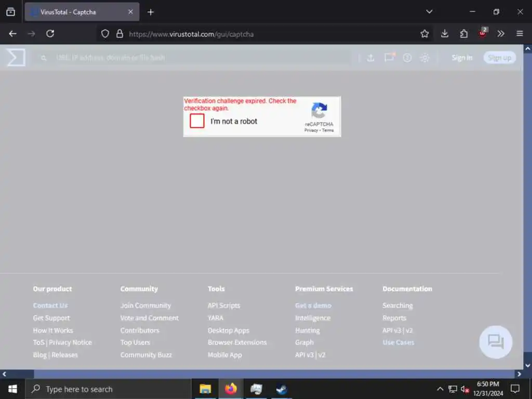Click the Firefox View icon in the tab bar

click(x=10, y=12)
